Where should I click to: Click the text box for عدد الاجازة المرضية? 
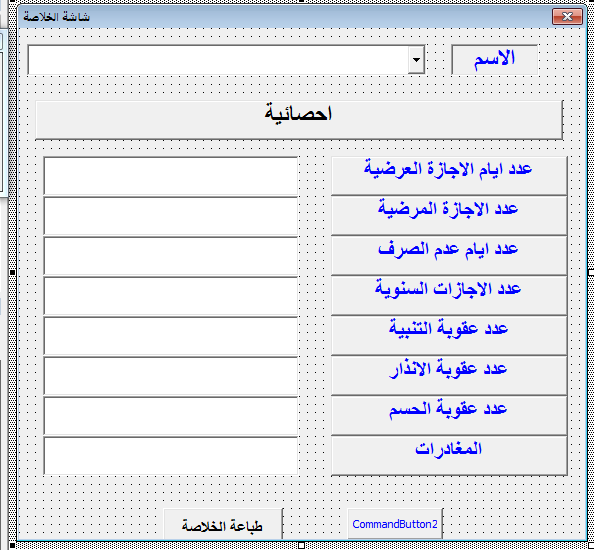[170, 216]
